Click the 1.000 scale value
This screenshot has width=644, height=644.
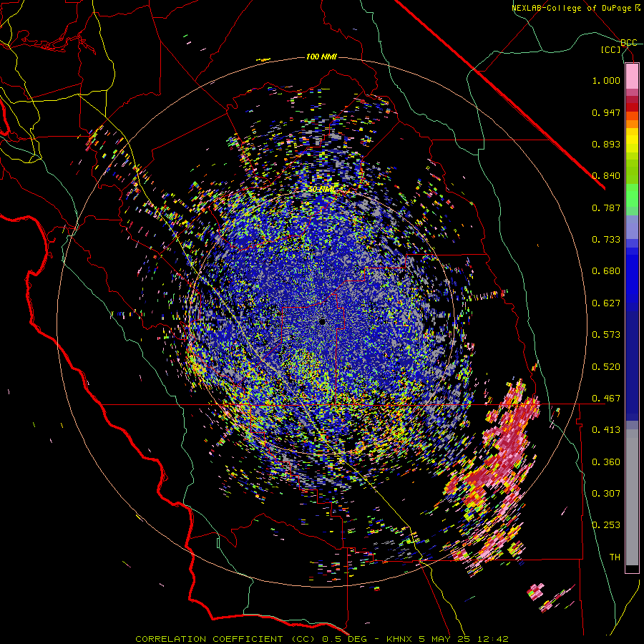(x=606, y=80)
